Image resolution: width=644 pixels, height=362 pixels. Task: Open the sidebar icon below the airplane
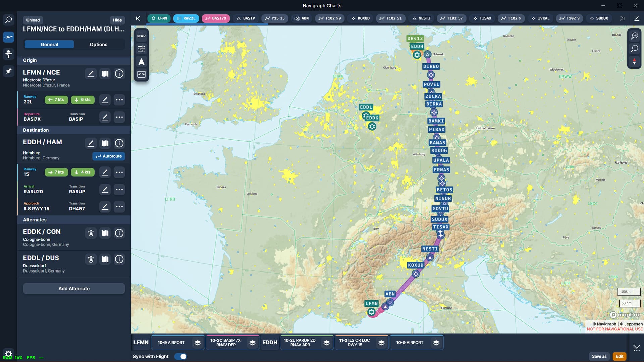coord(9,54)
